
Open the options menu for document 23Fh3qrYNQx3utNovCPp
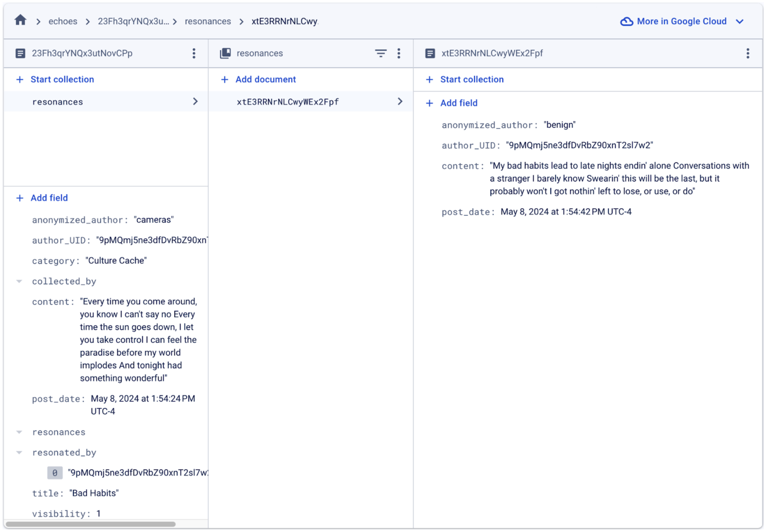point(194,53)
